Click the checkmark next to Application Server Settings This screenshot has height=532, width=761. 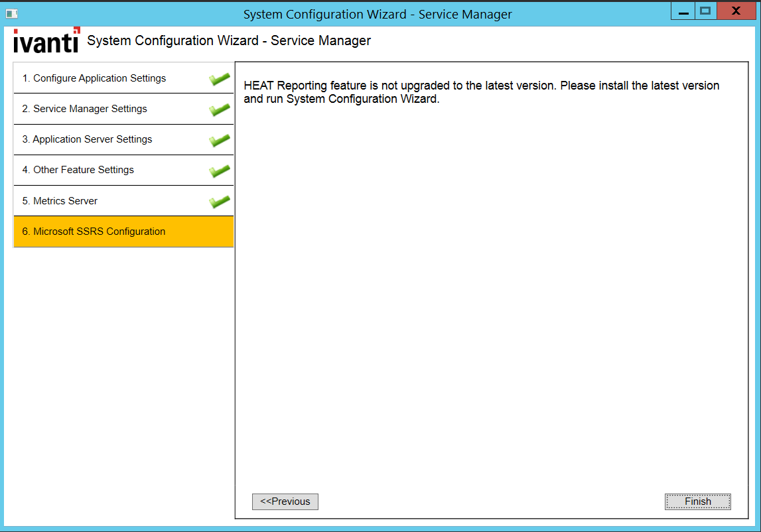220,140
